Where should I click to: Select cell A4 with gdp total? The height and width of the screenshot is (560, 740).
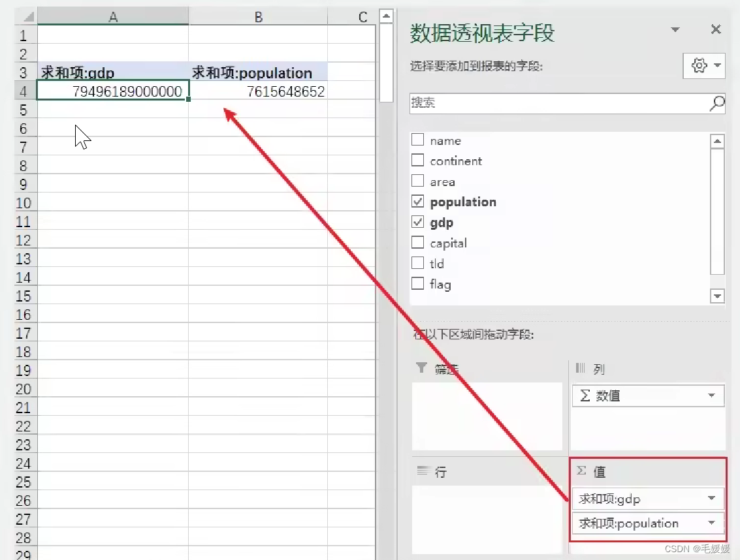pos(113,91)
